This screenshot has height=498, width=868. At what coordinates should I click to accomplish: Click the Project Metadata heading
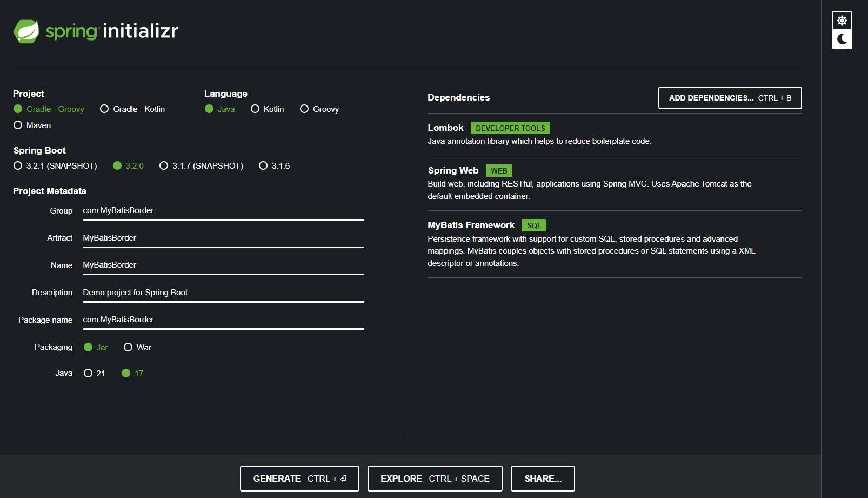50,191
